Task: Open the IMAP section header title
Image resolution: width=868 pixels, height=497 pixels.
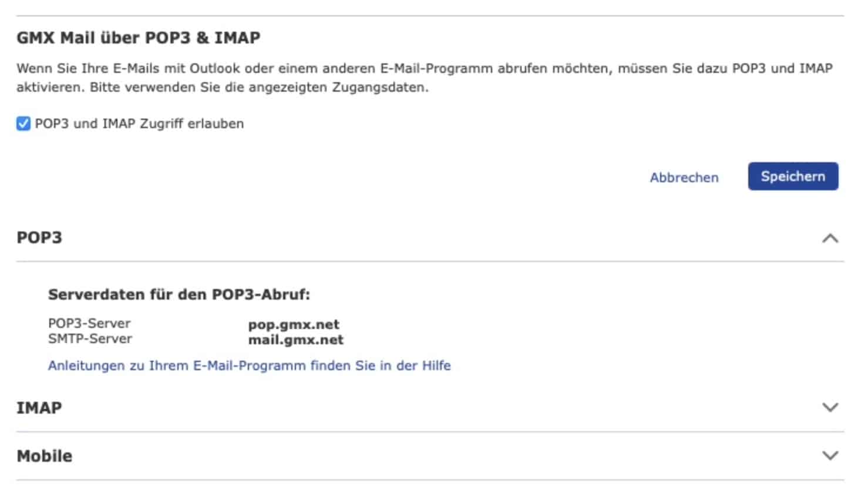Action: pos(39,408)
